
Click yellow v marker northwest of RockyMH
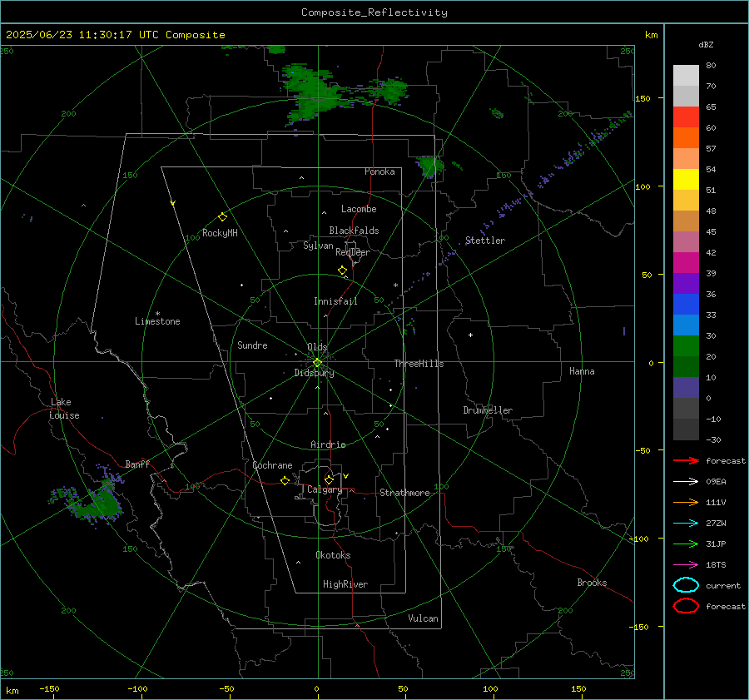(173, 203)
